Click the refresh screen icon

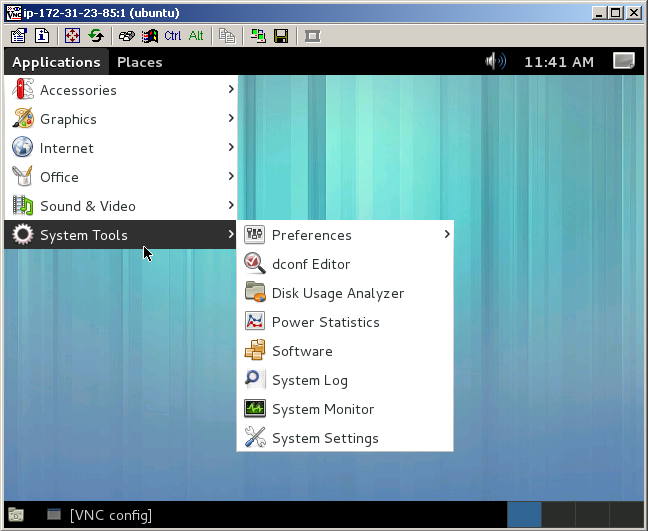96,36
